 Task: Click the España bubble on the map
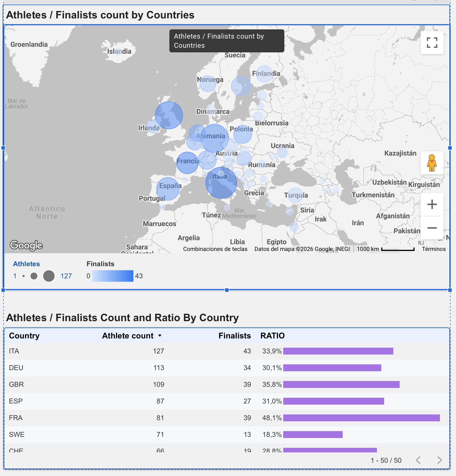(x=168, y=189)
